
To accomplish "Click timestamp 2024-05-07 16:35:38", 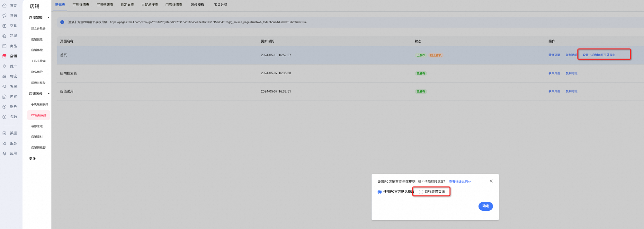I will tap(276, 73).
